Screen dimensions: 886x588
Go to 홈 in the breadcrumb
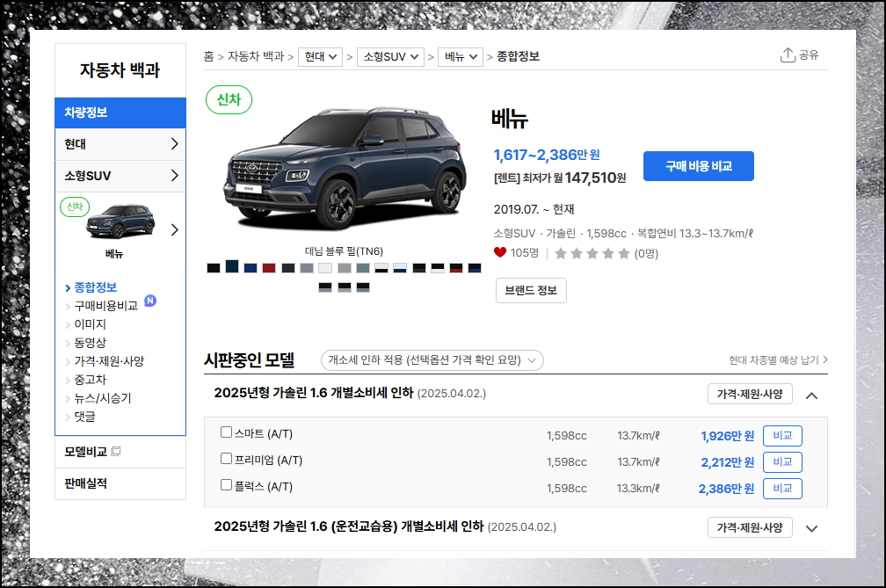click(208, 56)
